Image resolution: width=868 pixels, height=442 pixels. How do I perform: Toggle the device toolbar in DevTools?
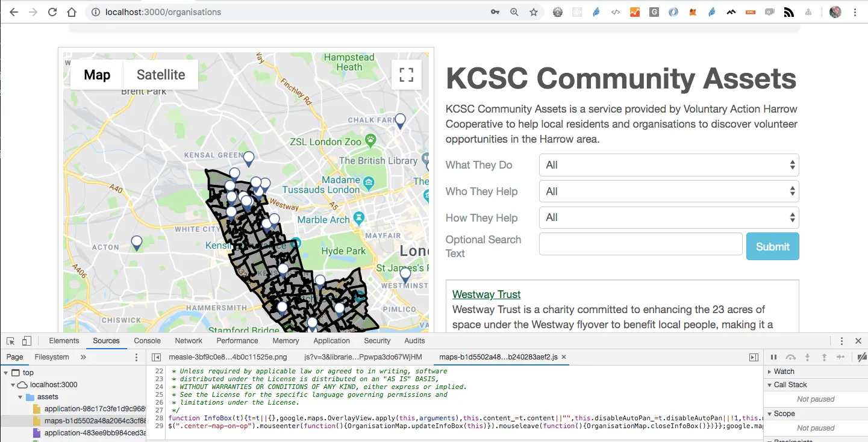point(27,341)
